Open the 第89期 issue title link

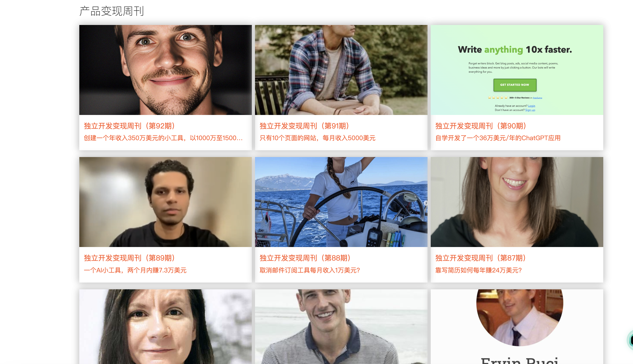[129, 258]
